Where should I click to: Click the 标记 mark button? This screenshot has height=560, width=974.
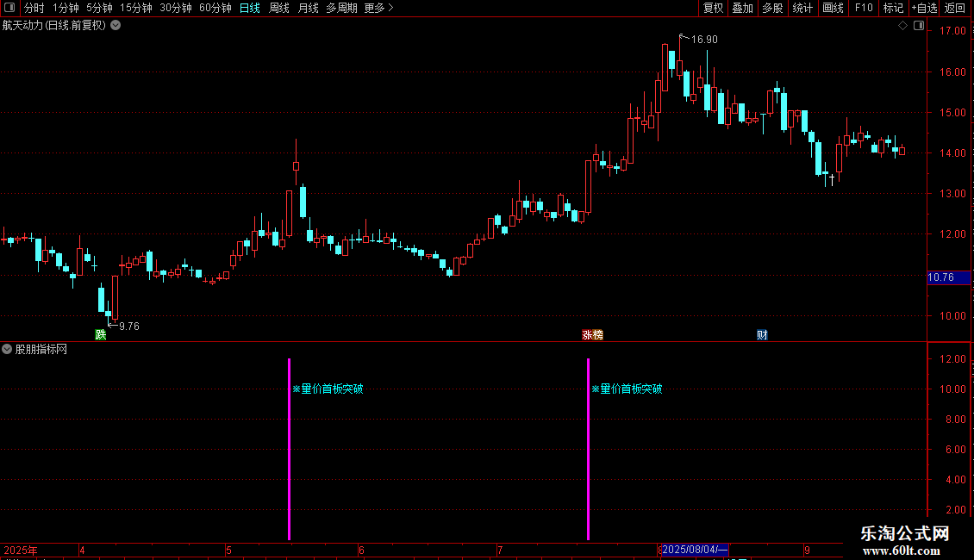pyautogui.click(x=893, y=8)
